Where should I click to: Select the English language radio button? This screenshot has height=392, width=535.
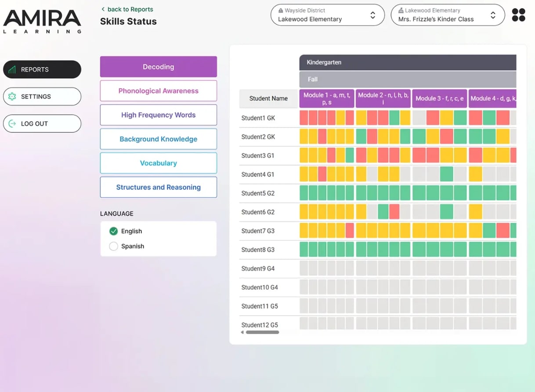point(113,231)
